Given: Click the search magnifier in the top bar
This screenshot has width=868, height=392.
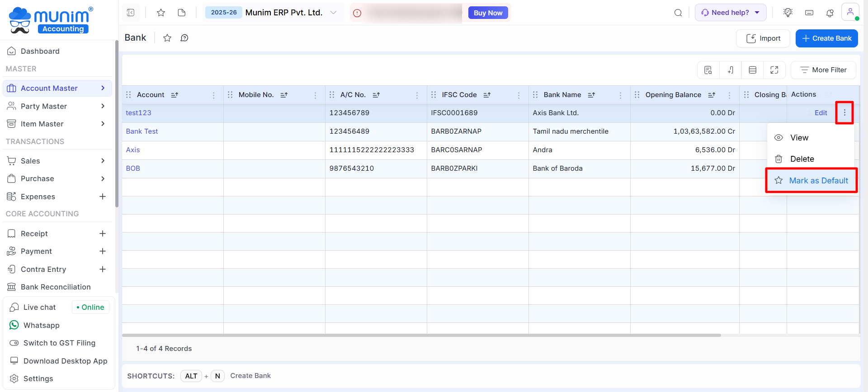Looking at the screenshot, I should coord(678,13).
